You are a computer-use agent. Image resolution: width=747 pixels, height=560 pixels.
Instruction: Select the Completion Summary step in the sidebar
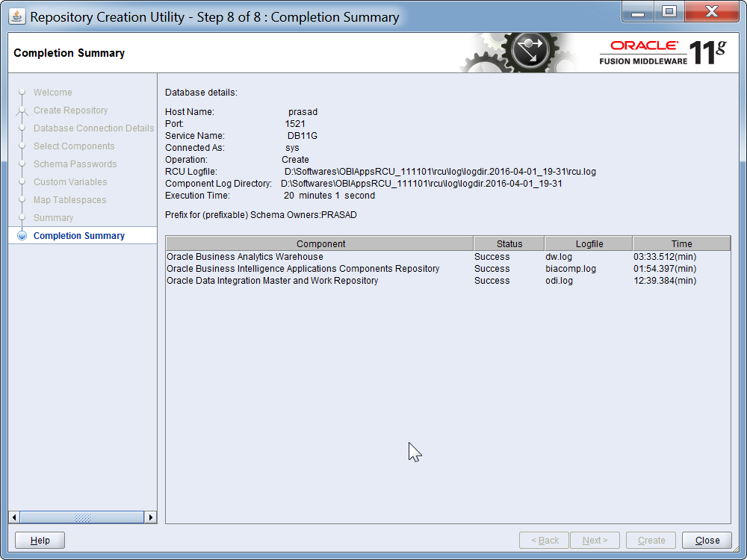point(79,236)
